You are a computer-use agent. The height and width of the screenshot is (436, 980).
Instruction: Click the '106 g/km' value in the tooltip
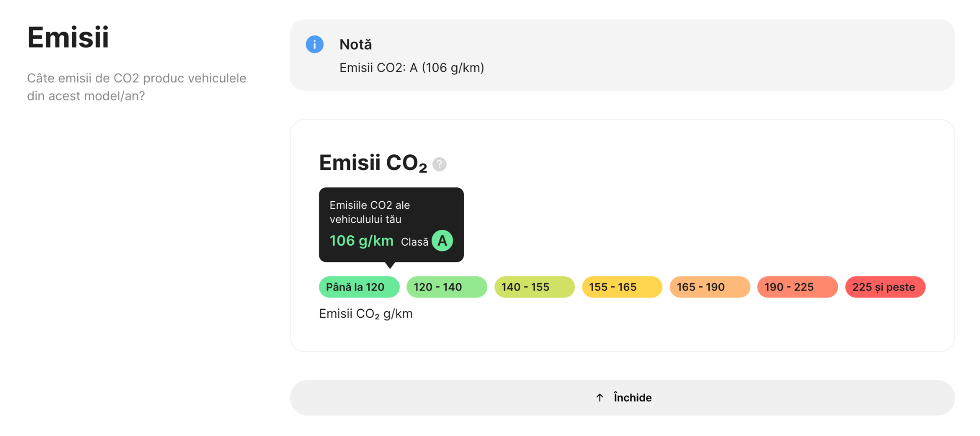tap(361, 241)
